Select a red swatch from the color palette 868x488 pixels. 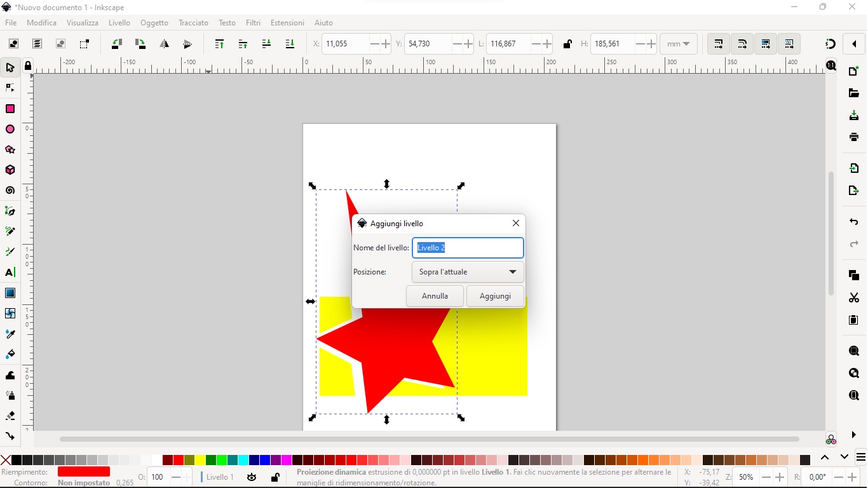click(178, 460)
